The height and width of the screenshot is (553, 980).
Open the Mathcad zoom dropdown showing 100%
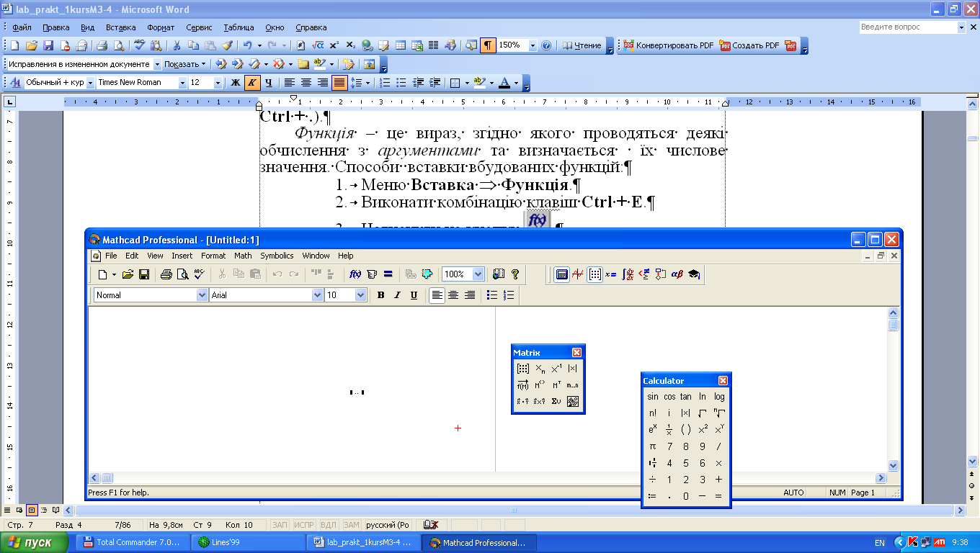(x=478, y=274)
